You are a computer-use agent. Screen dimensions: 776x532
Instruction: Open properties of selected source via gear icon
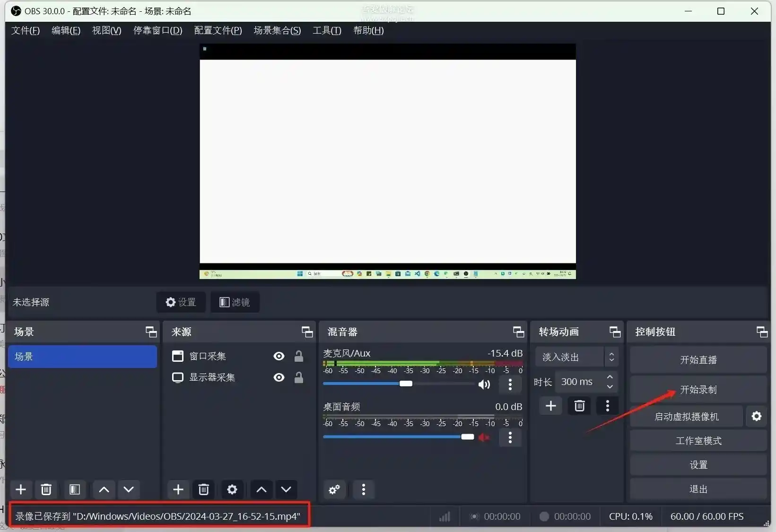tap(232, 489)
